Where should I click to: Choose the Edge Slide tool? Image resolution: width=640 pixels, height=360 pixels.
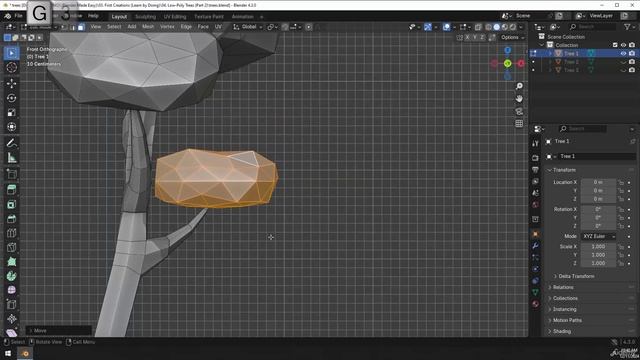[x=11, y=304]
